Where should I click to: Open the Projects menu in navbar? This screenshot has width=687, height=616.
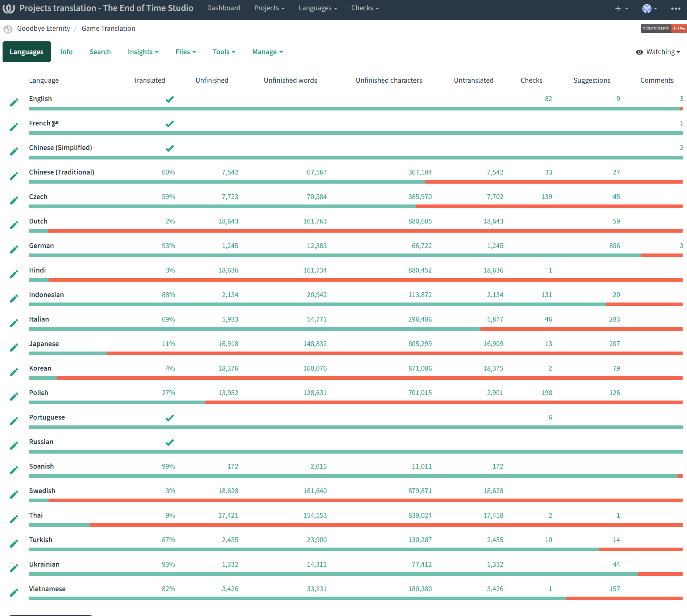(269, 8)
